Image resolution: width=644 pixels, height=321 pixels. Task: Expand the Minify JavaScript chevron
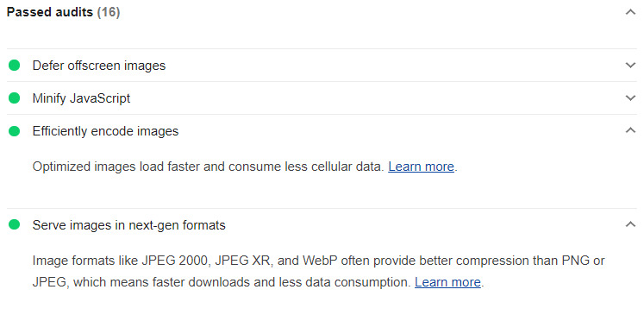630,98
